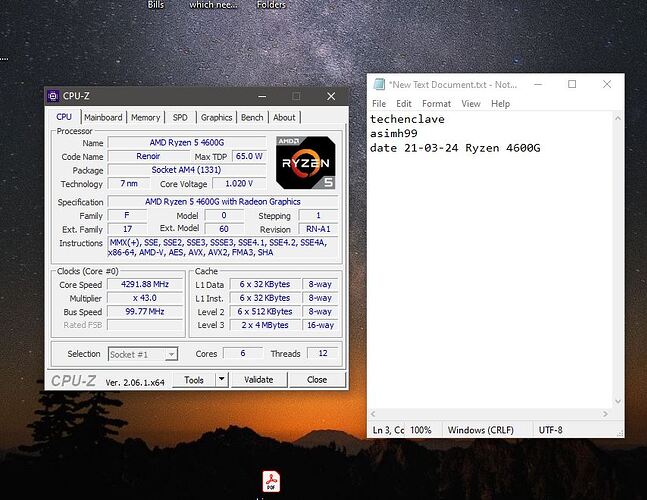The height and width of the screenshot is (500, 647).
Task: Click the Tools button in CPU-Z
Action: coord(194,380)
